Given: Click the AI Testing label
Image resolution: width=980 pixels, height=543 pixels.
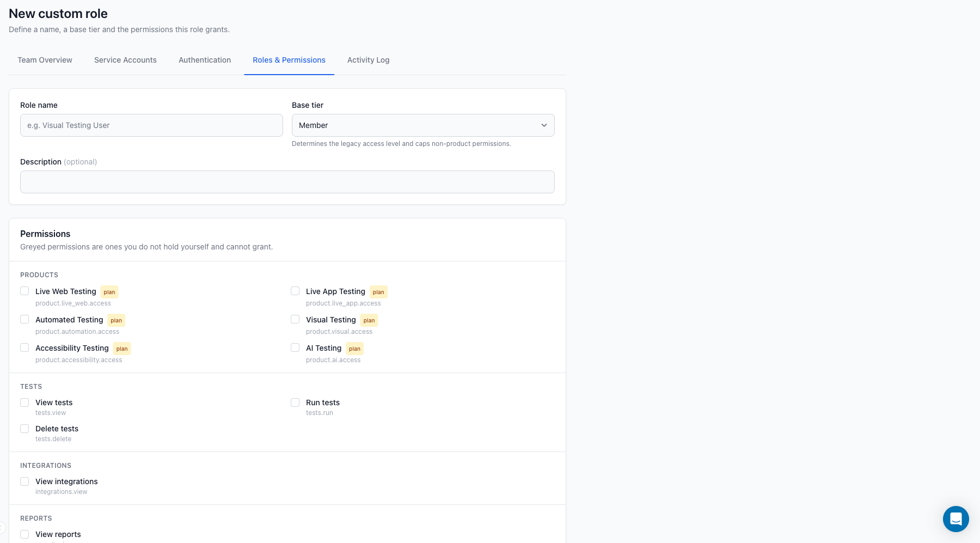Looking at the screenshot, I should pyautogui.click(x=324, y=348).
